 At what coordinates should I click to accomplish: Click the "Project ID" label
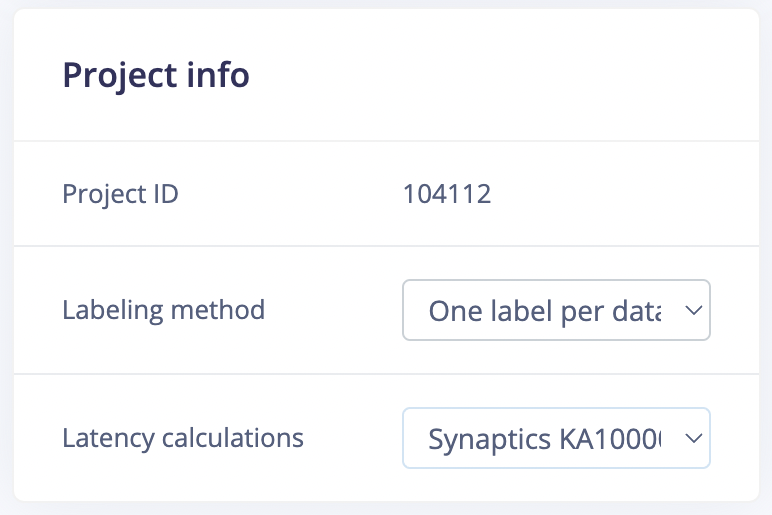point(120,193)
